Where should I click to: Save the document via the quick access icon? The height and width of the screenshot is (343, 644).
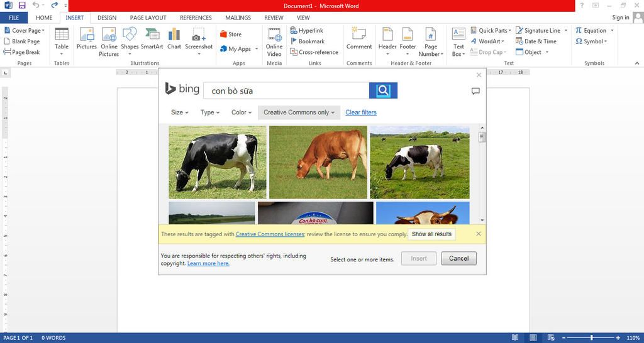(22, 5)
